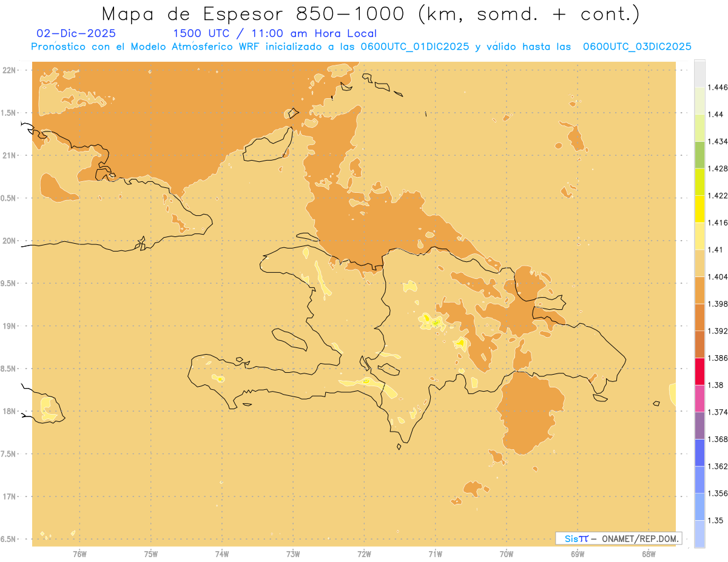Click the 1.446 colorbar value

pos(718,87)
